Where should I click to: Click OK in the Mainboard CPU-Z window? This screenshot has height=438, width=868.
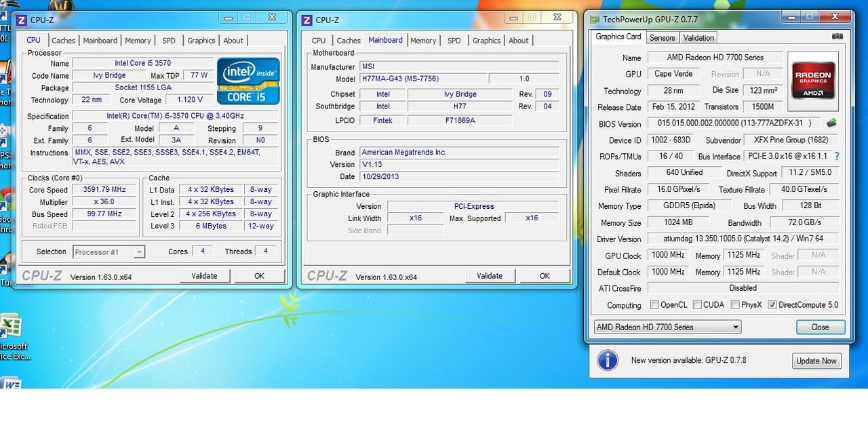pyautogui.click(x=545, y=276)
